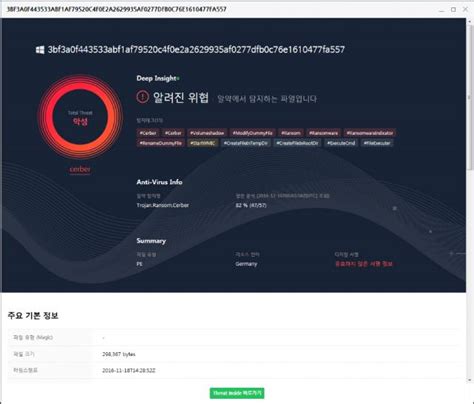Click the green Threat Inside button
Screen dimensions: 474x404
(x=237, y=393)
